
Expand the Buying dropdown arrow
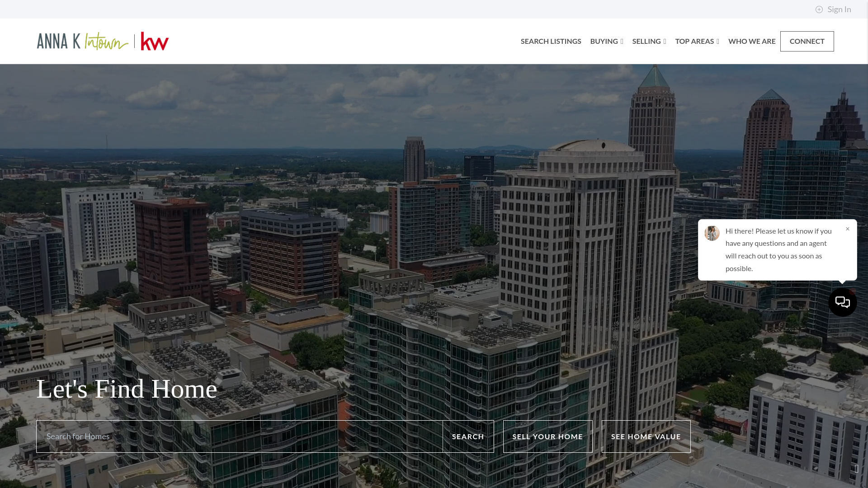click(x=622, y=42)
